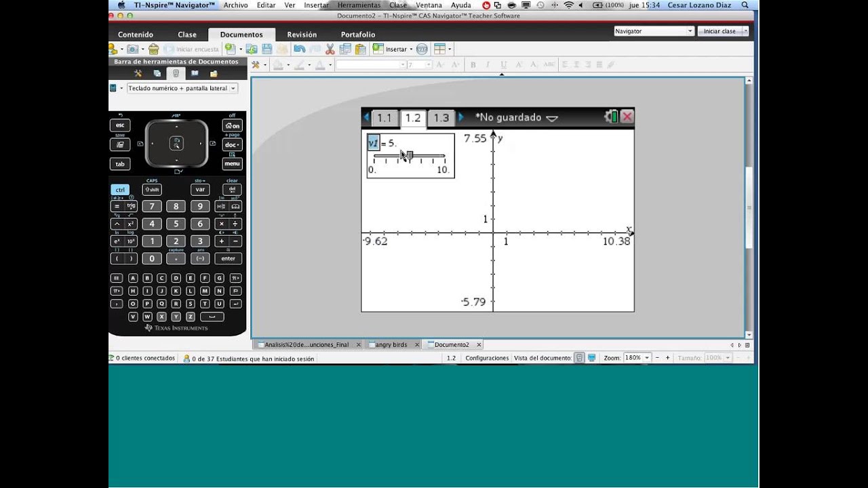Click the save floppy disk icon
Screen dimensions: 868x488
coord(267,49)
